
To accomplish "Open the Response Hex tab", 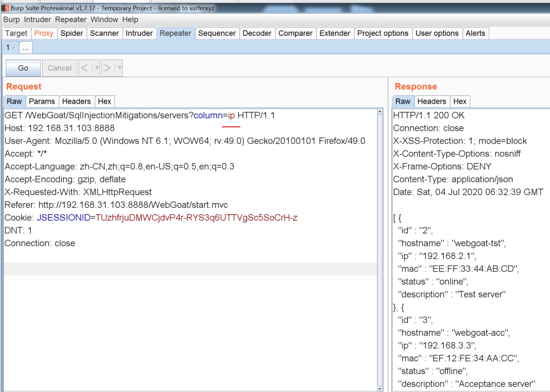I will tap(460, 102).
